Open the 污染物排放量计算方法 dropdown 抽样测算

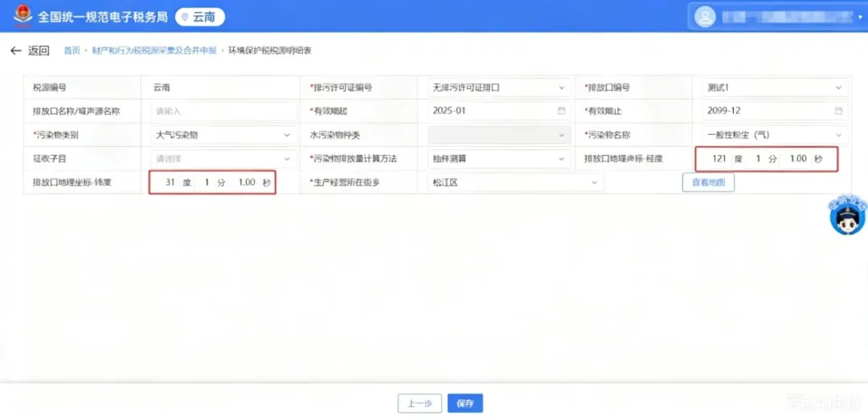pyautogui.click(x=499, y=159)
